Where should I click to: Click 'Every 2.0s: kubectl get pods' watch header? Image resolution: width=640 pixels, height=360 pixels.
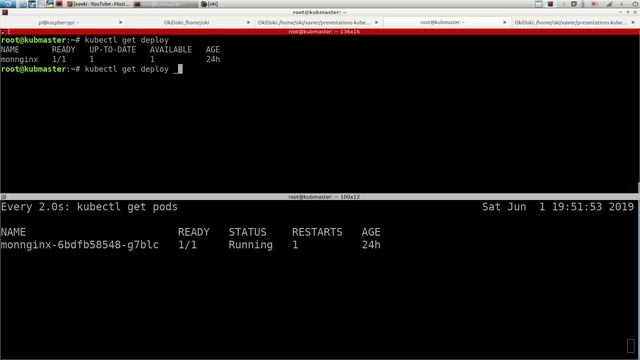(x=89, y=207)
